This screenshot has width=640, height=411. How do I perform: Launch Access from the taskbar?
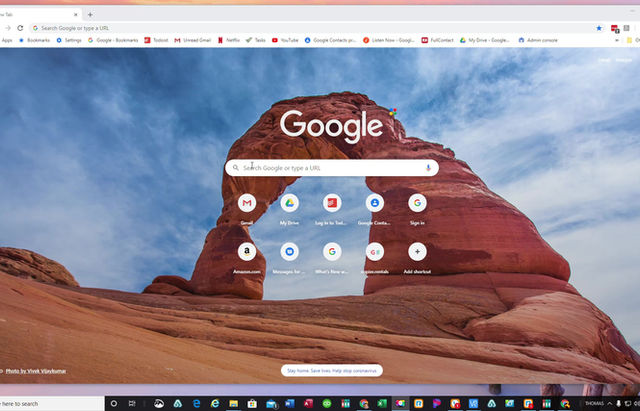[x=308, y=404]
